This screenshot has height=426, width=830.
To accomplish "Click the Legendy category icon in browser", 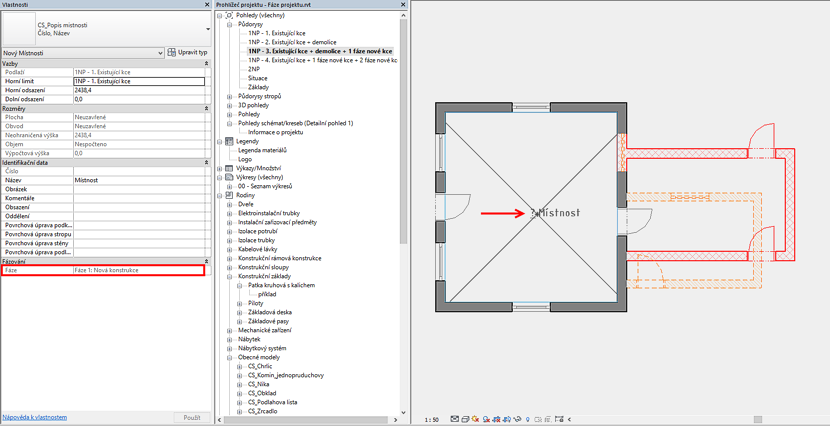I will point(229,141).
